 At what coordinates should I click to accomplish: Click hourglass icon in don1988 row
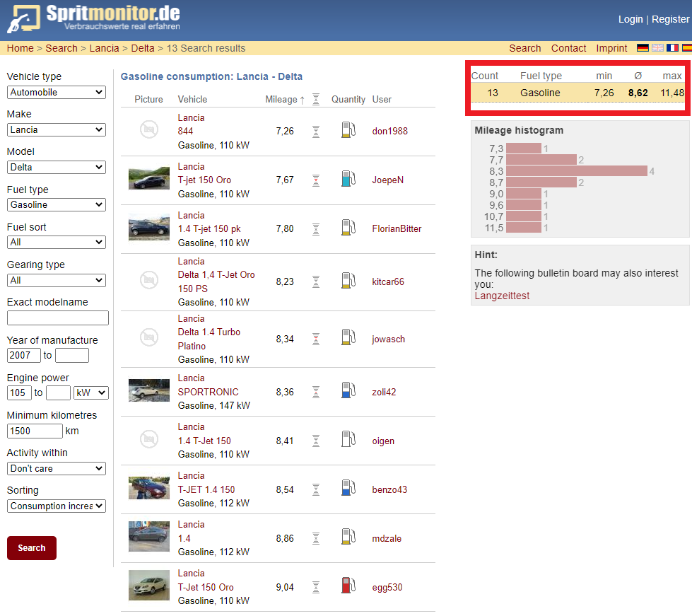316,132
